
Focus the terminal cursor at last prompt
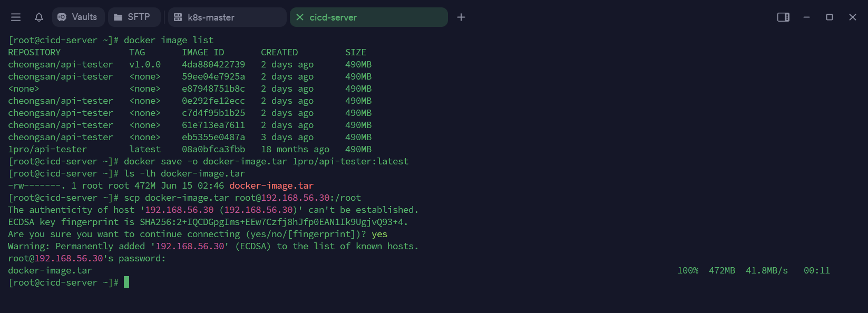126,282
